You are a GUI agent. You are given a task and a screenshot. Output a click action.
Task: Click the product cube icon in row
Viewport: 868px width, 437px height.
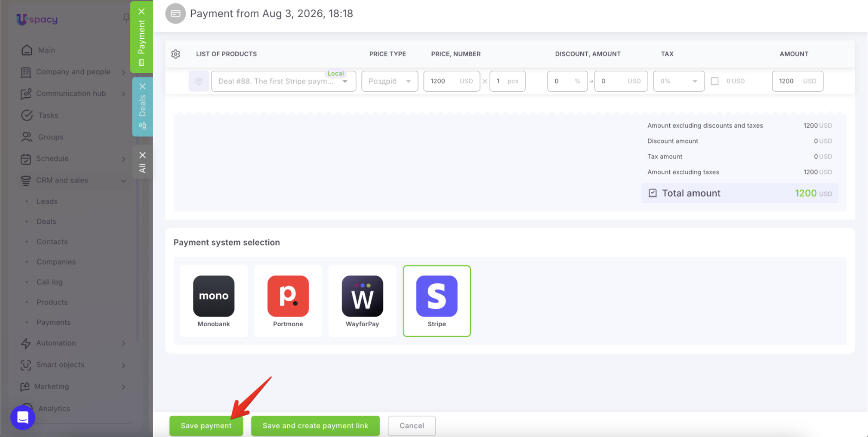(199, 81)
